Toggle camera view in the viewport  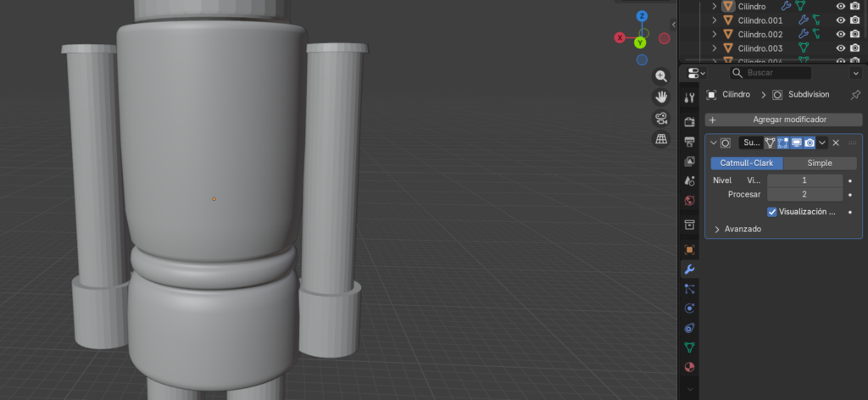pyautogui.click(x=661, y=118)
